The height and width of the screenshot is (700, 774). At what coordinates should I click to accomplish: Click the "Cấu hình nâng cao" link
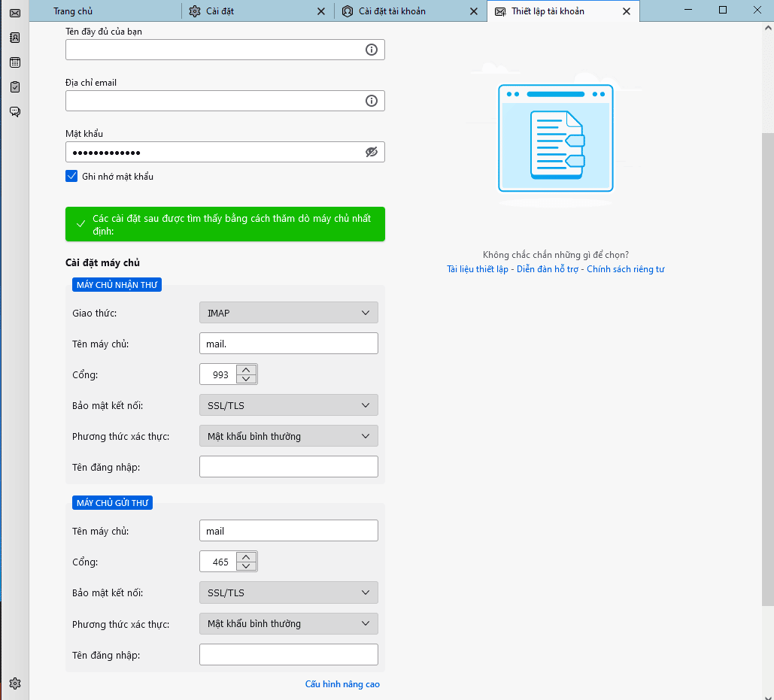342,684
